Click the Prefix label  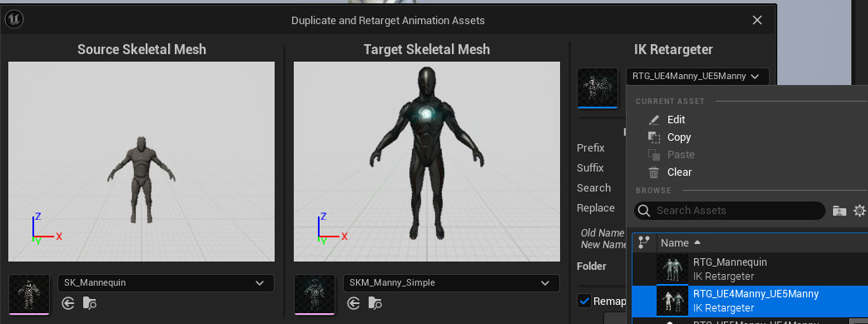(591, 148)
